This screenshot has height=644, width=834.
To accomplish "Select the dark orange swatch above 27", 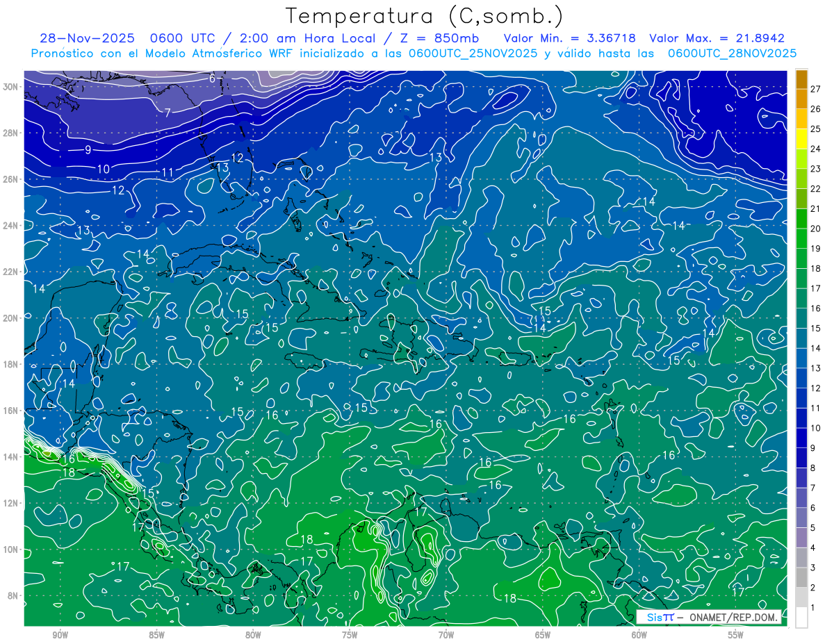I will (801, 79).
